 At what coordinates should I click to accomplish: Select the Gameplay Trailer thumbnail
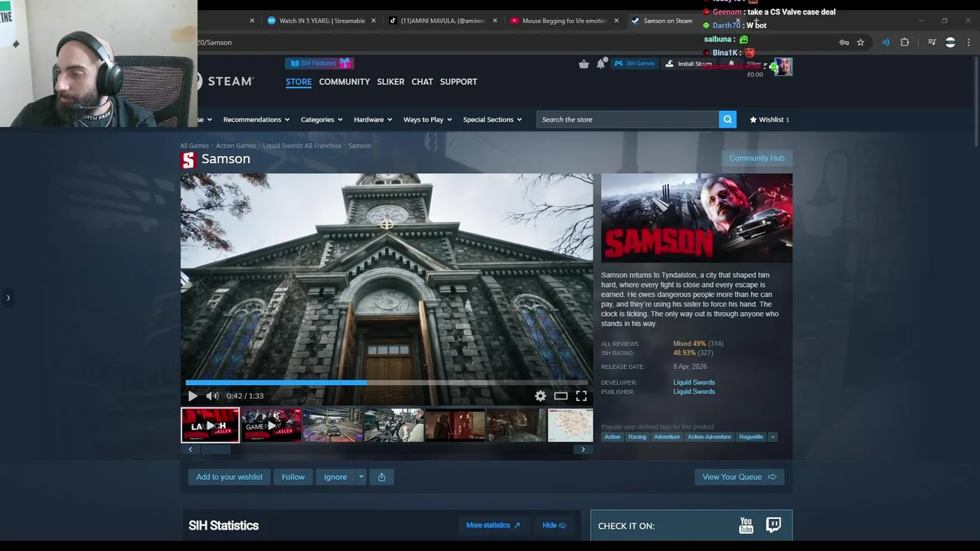coord(271,425)
